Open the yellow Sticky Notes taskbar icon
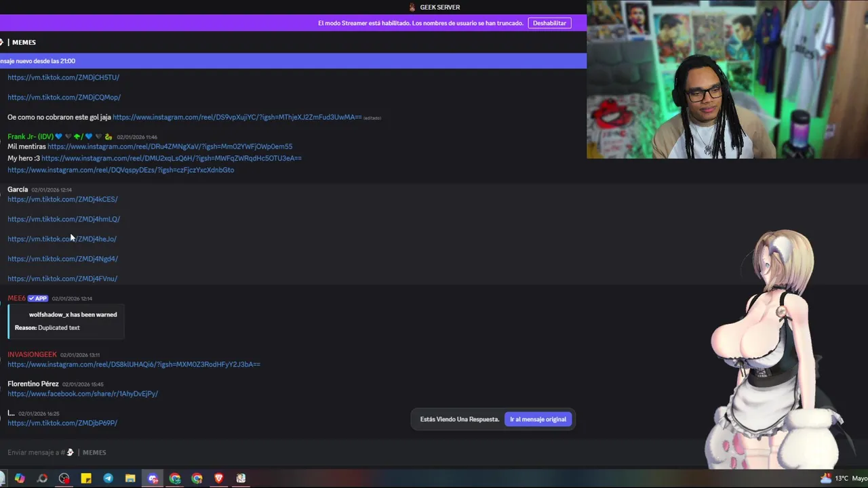This screenshot has width=868, height=488. (x=86, y=479)
